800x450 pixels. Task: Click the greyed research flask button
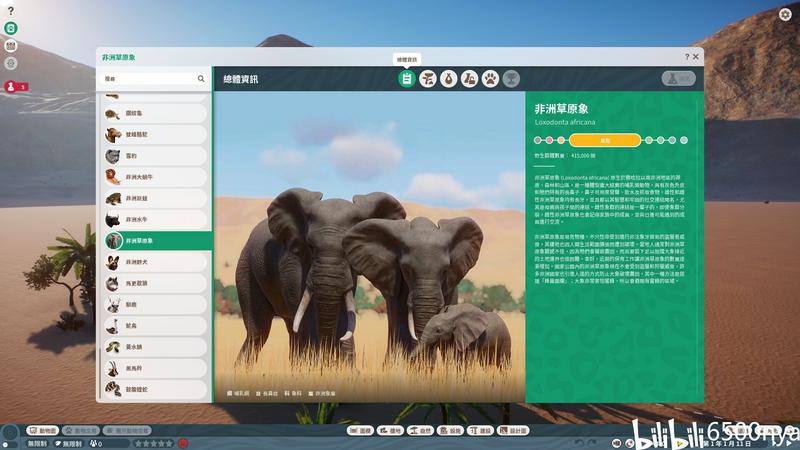point(679,79)
